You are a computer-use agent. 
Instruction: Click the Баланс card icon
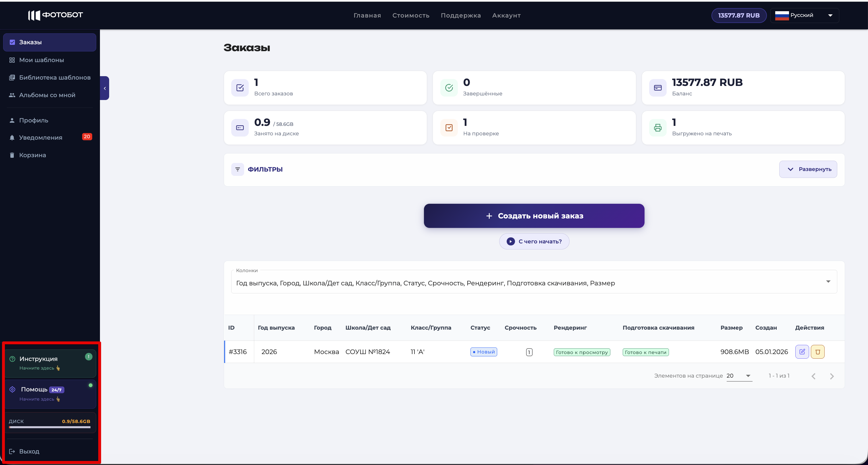(x=658, y=88)
